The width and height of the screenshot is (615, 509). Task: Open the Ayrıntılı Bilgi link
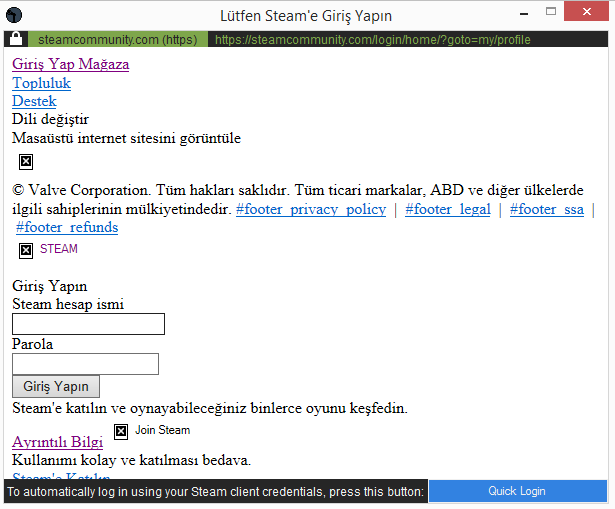58,442
